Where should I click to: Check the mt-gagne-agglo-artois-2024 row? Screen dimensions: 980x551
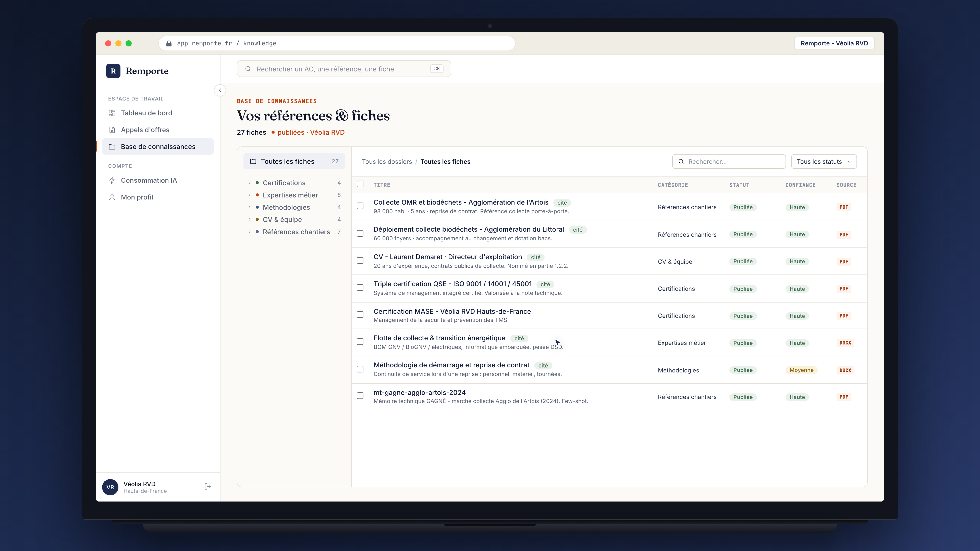coord(360,396)
